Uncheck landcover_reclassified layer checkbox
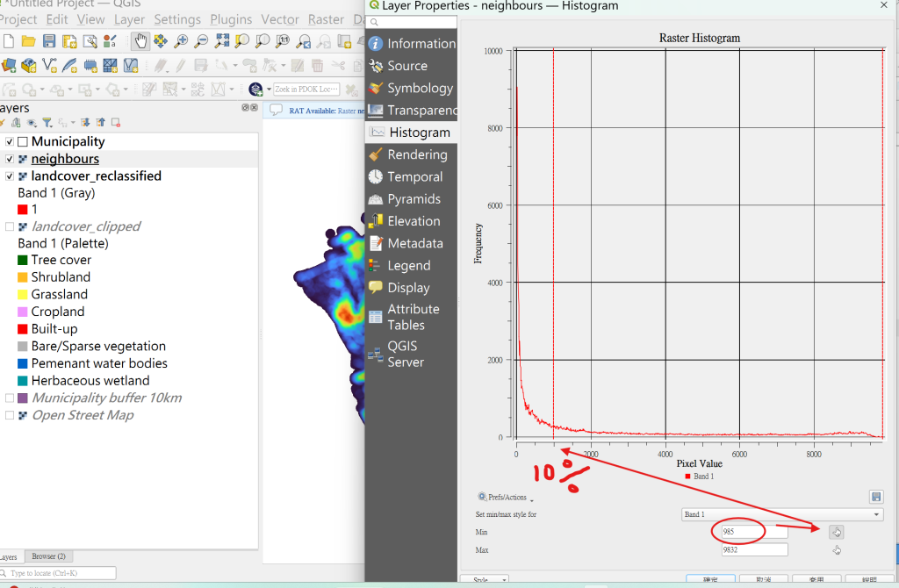 9,176
